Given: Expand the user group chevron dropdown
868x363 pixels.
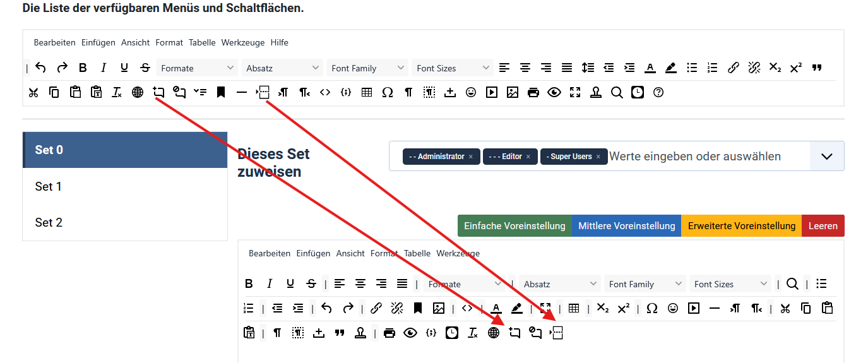Looking at the screenshot, I should click(826, 157).
